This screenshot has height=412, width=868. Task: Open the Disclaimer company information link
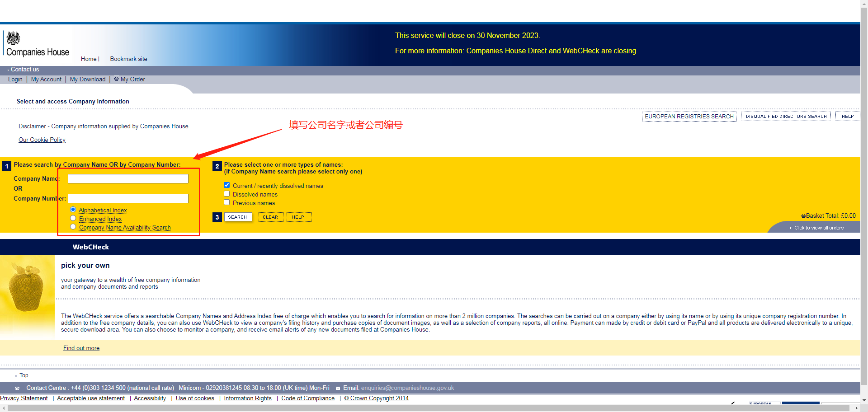pos(104,126)
